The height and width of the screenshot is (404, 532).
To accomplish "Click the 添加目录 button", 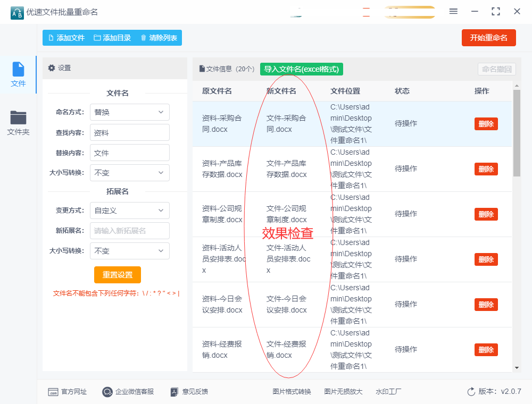I will click(112, 38).
